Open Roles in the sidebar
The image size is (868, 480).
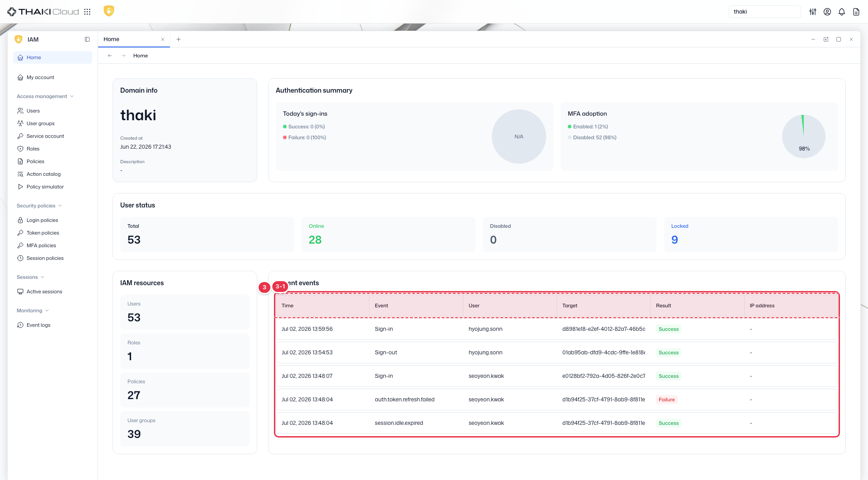(x=52, y=149)
